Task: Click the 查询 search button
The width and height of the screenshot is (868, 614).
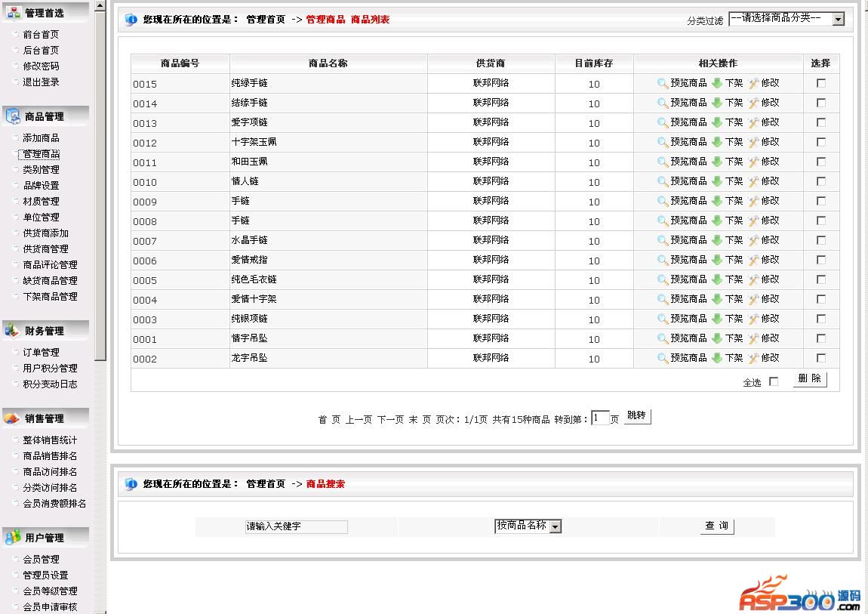Action: tap(717, 526)
